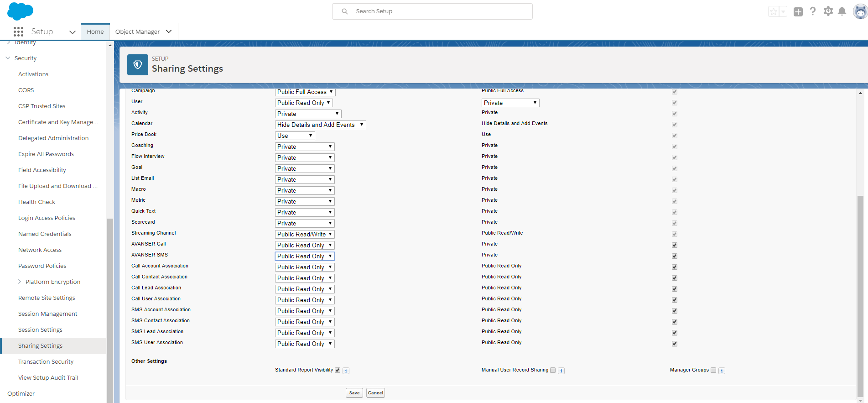Open the Streaming Channel access dropdown

(x=305, y=234)
